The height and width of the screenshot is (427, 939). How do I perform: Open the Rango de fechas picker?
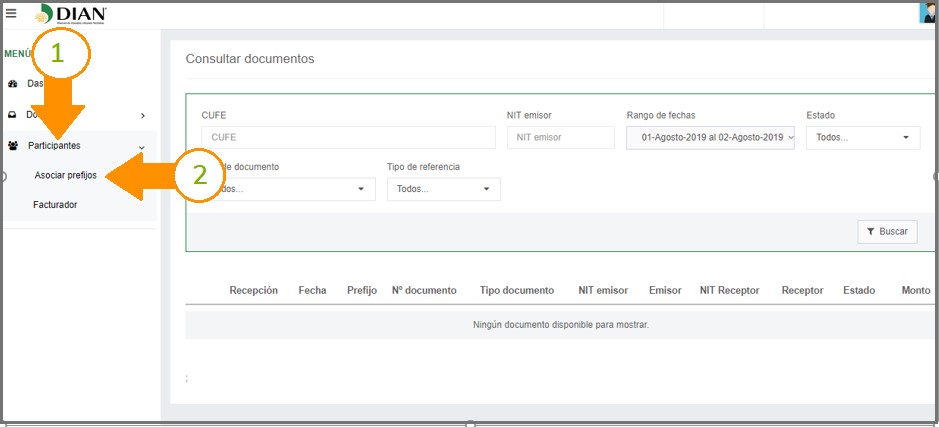pos(710,138)
